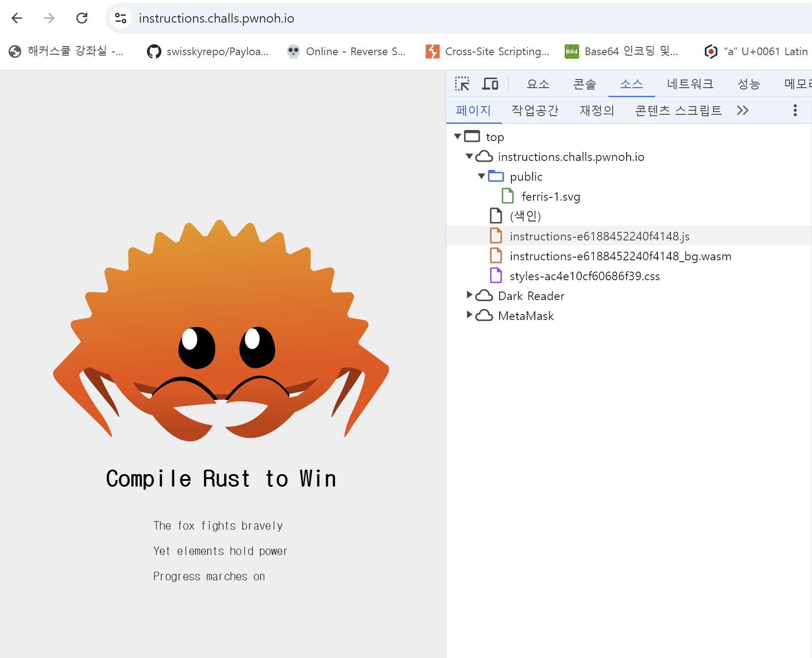Go back with the browser back arrow

coord(17,18)
